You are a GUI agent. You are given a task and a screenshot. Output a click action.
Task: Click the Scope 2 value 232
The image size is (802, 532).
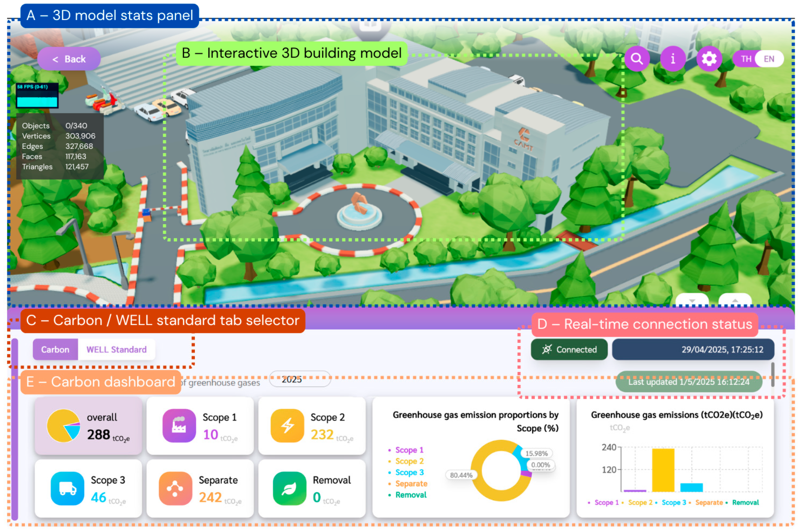pyautogui.click(x=322, y=435)
